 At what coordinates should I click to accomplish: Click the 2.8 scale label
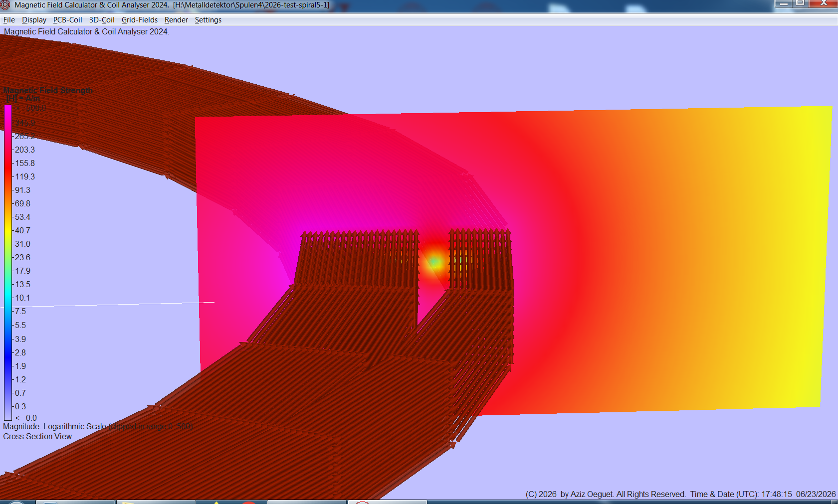[x=20, y=352]
